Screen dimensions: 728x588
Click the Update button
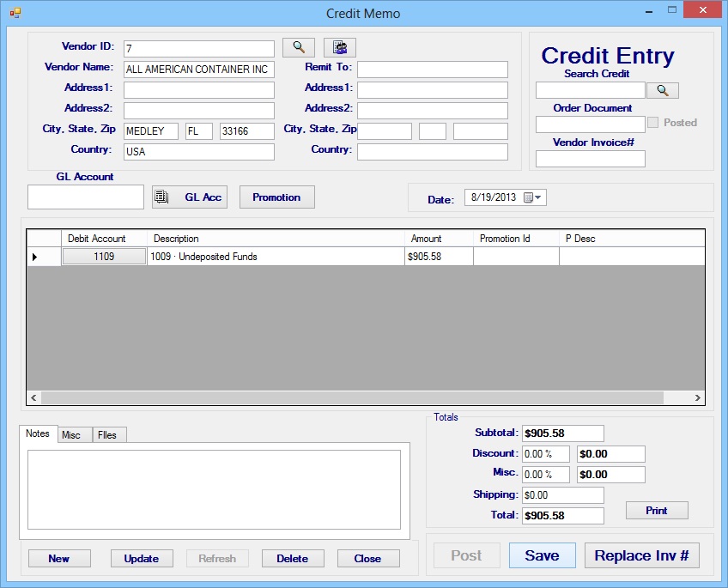142,558
